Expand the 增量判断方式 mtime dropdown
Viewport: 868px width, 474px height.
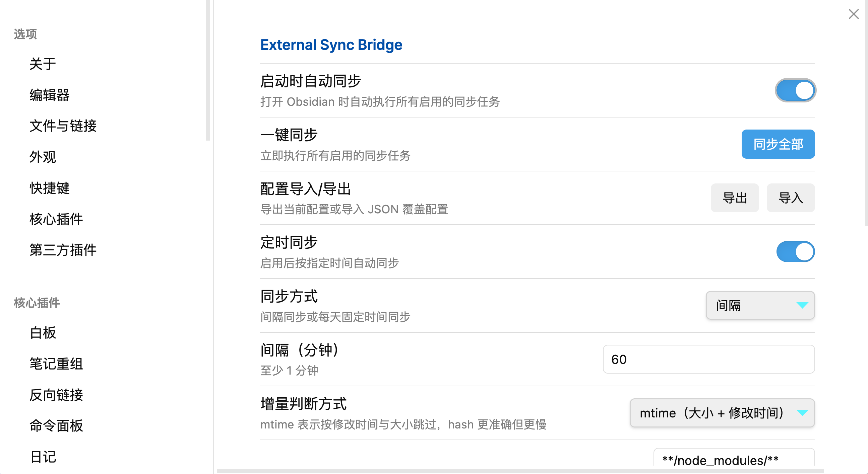[722, 413]
